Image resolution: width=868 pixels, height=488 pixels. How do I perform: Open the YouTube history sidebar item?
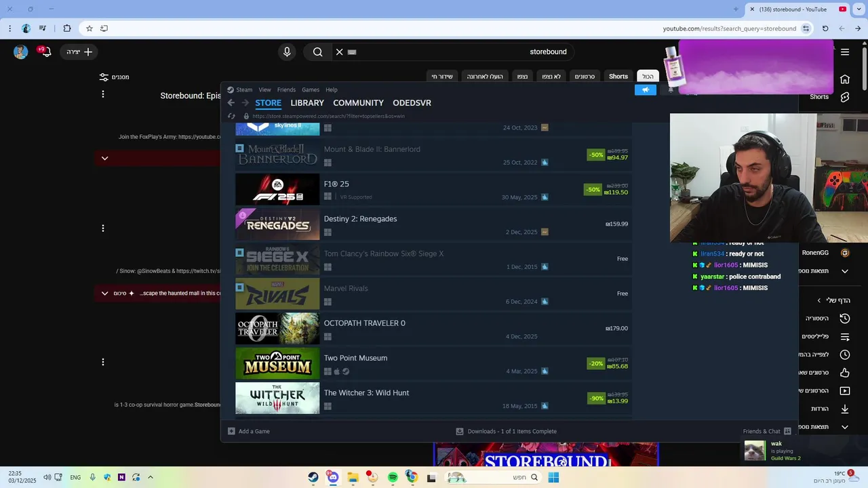[x=827, y=319]
